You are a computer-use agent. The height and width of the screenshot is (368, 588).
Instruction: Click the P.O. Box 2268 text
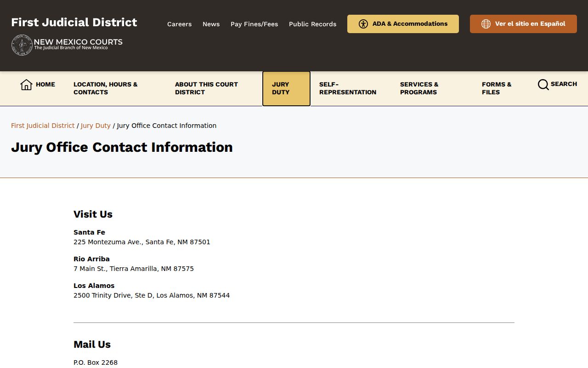point(96,362)
